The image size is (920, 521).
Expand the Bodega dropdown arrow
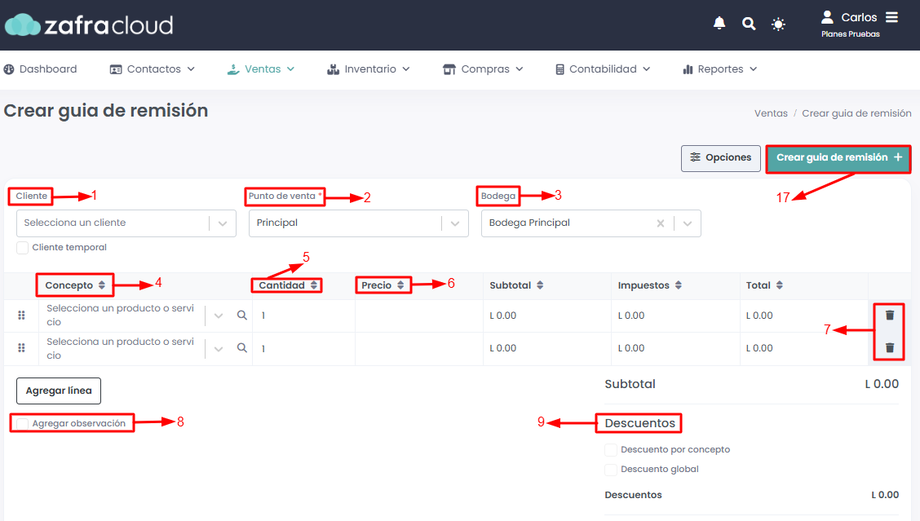[688, 224]
